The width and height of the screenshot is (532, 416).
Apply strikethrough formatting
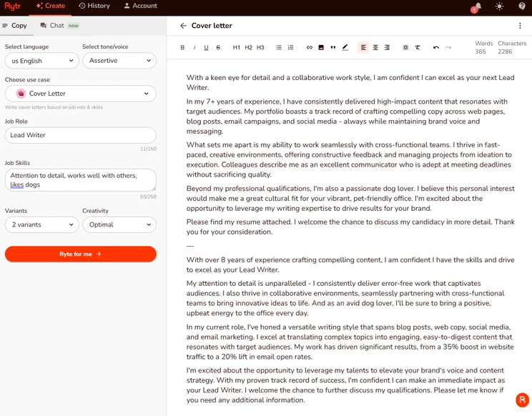click(218, 47)
